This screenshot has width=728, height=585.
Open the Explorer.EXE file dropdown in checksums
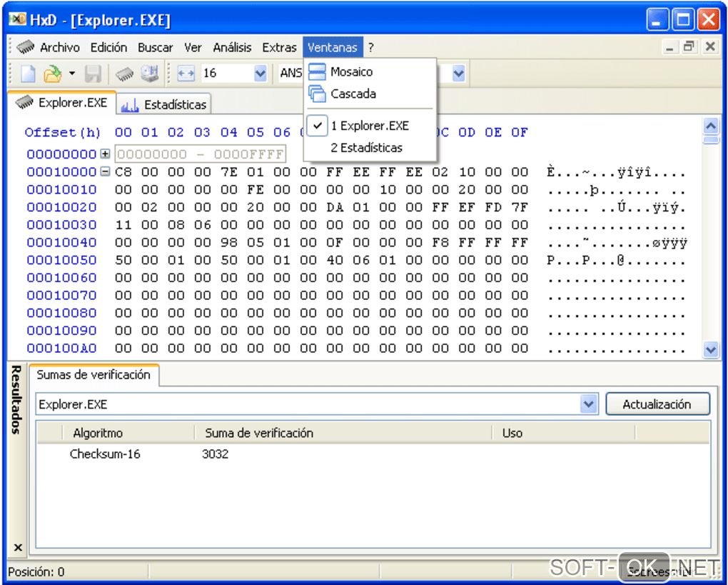588,404
